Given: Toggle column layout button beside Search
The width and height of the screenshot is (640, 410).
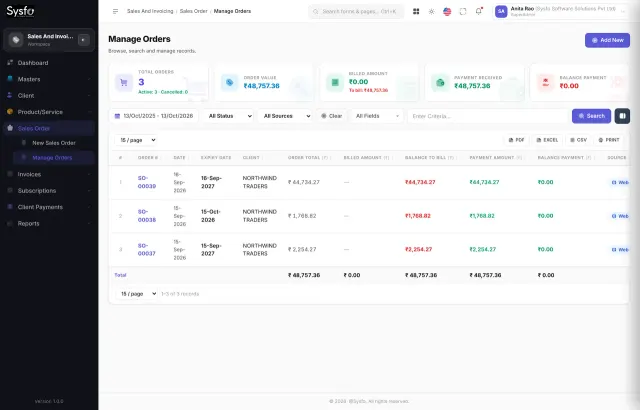Looking at the screenshot, I should pos(622,116).
